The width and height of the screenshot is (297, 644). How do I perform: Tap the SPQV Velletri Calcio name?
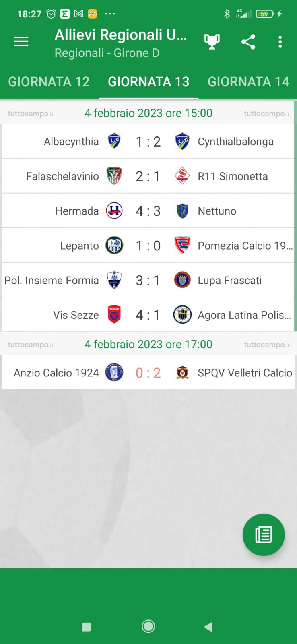click(x=245, y=373)
